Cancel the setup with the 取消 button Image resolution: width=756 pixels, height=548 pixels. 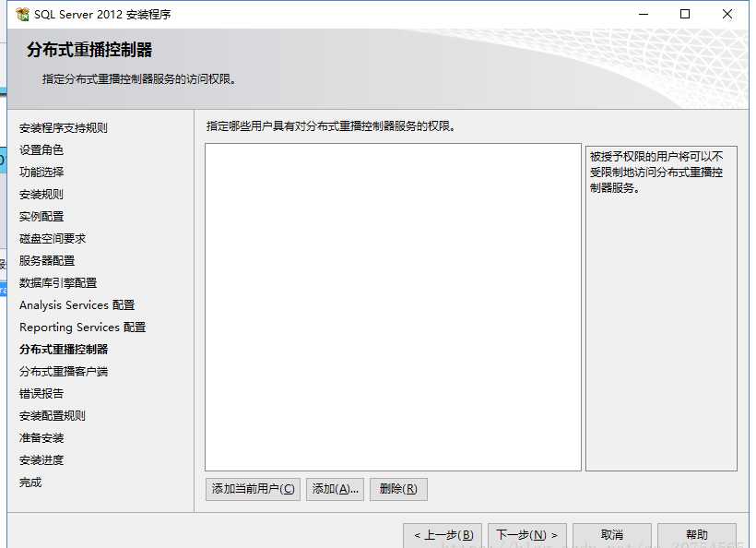[612, 535]
